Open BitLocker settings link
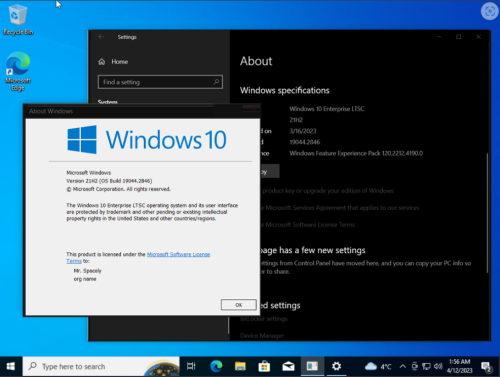Image resolution: width=500 pixels, height=377 pixels. point(264,319)
